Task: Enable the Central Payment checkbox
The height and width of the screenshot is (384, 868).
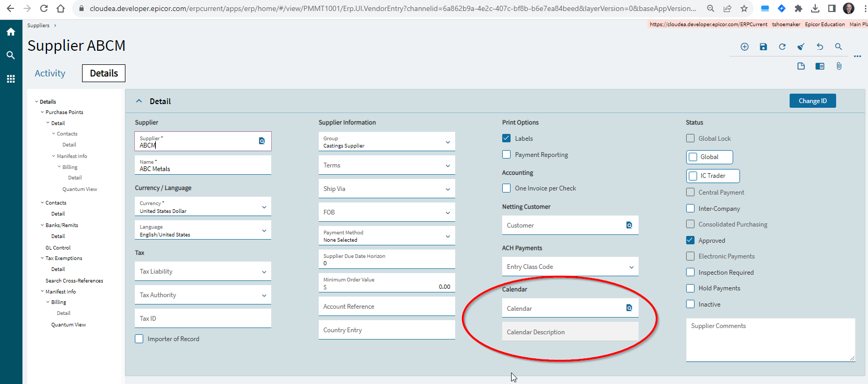Action: 690,192
